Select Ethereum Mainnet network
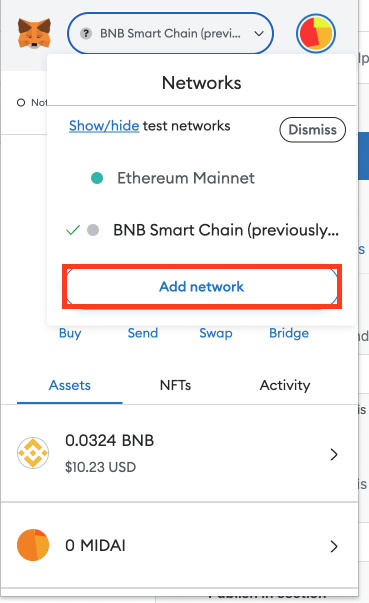This screenshot has height=603, width=369. (x=186, y=178)
